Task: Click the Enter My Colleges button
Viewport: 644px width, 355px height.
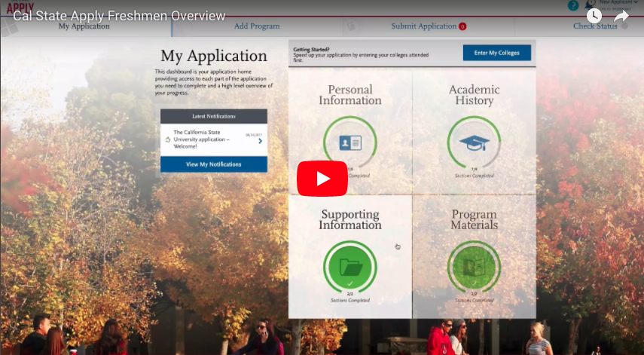Action: point(497,53)
